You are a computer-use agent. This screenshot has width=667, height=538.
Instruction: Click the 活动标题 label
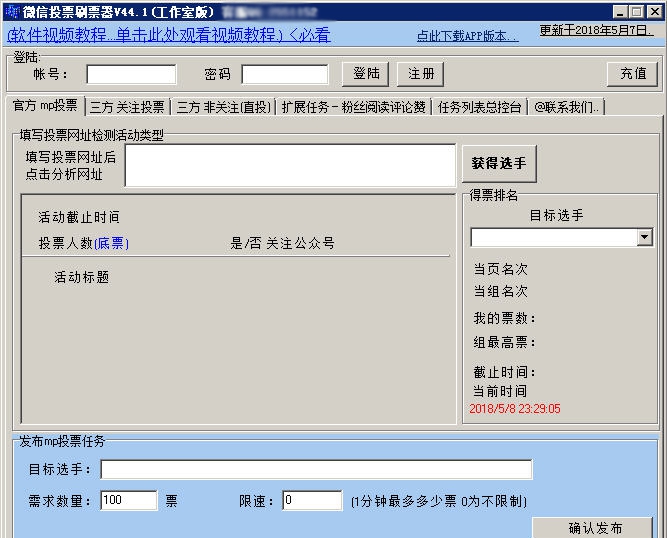pos(82,277)
